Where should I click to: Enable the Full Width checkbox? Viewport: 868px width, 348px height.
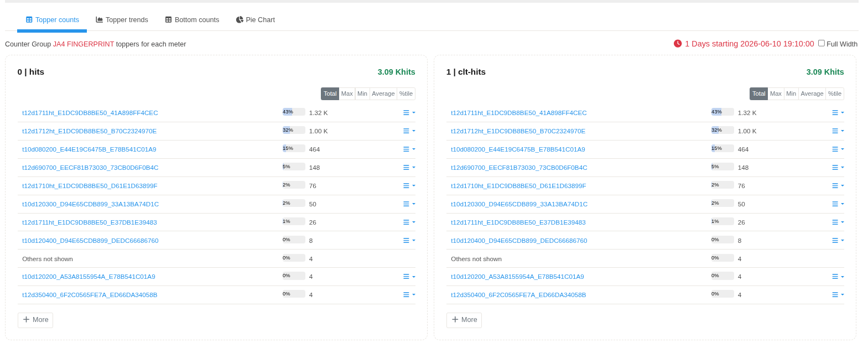click(x=822, y=43)
